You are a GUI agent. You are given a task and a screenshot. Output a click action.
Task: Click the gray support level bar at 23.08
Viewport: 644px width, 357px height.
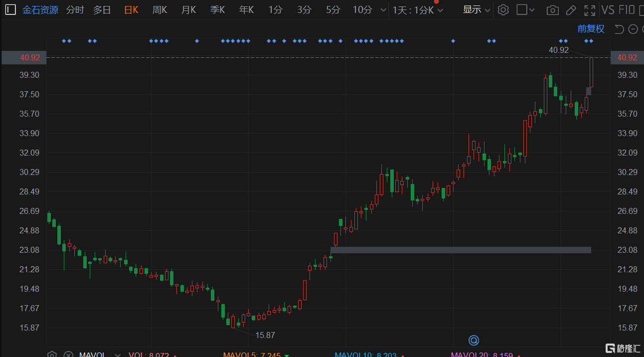[461, 250]
